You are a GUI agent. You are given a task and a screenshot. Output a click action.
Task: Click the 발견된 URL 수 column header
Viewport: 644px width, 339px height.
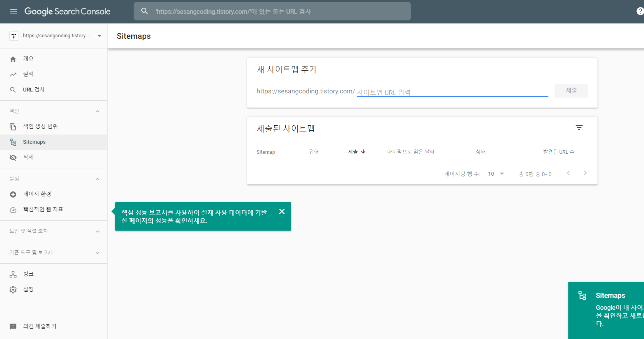click(559, 152)
